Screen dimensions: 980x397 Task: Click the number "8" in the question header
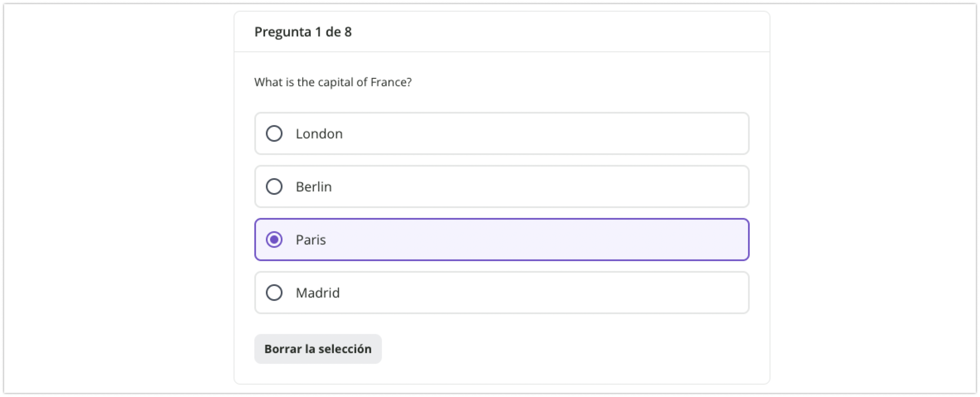pos(348,32)
